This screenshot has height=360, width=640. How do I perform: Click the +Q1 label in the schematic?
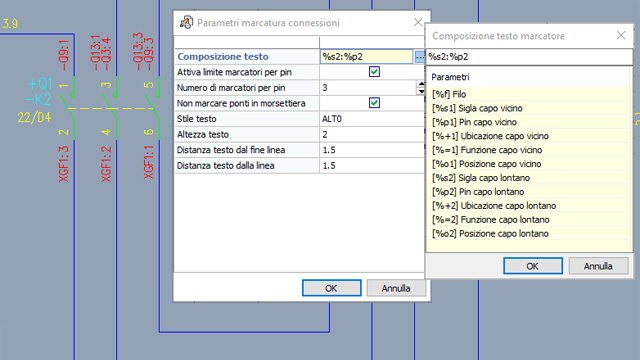click(40, 84)
